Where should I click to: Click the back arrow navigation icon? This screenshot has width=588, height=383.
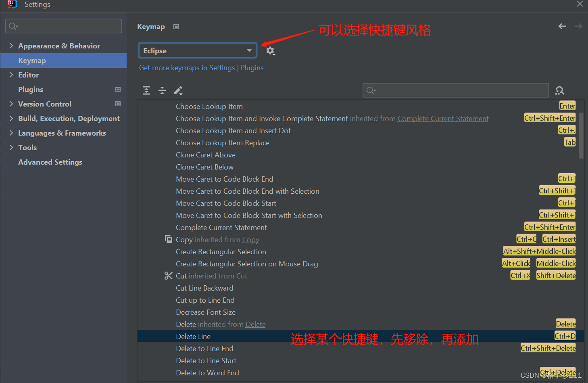[562, 26]
